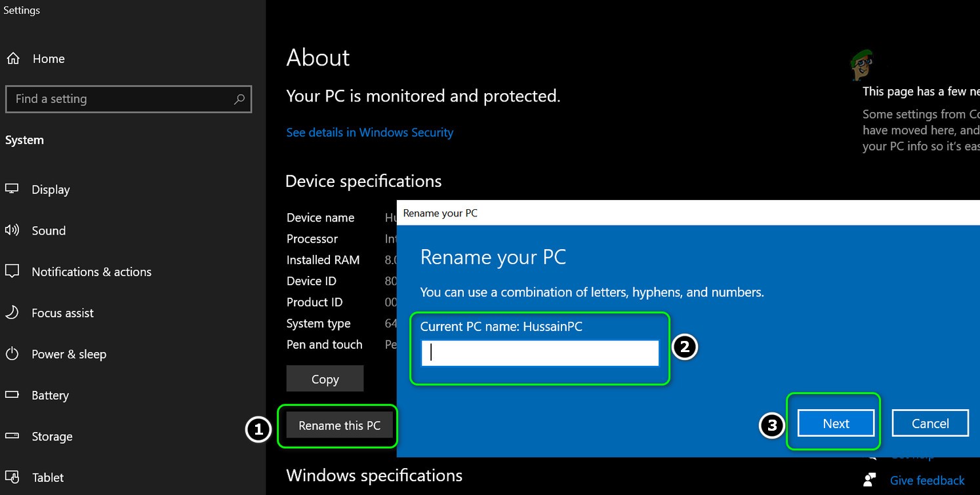Click the Sound speaker icon
Screen dimensions: 980x495
(12, 230)
